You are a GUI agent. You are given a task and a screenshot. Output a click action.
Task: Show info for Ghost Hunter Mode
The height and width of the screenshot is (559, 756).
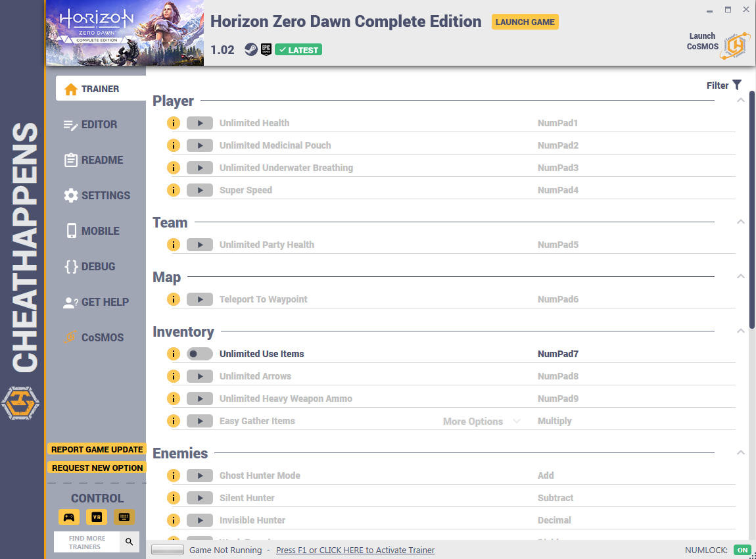point(173,475)
